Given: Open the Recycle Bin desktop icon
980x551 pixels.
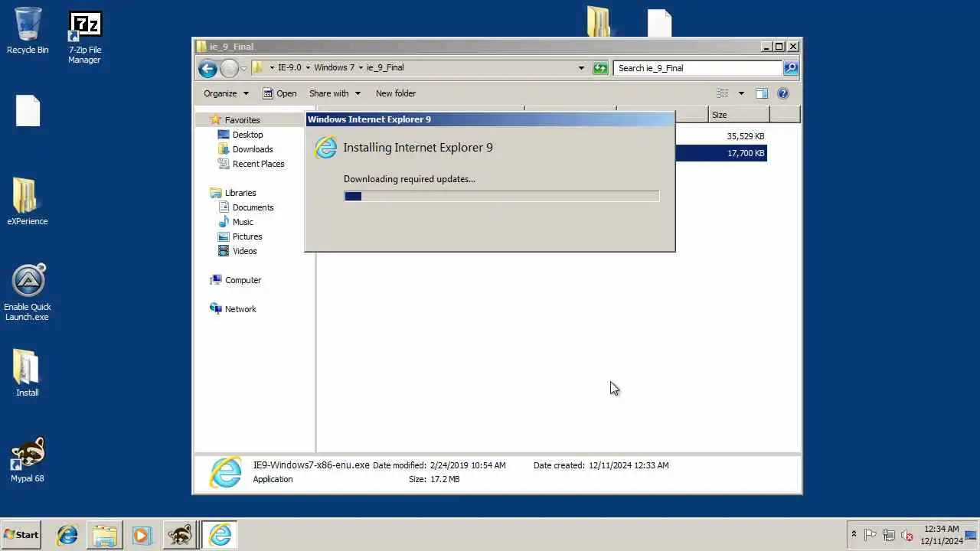Looking at the screenshot, I should pos(28,32).
